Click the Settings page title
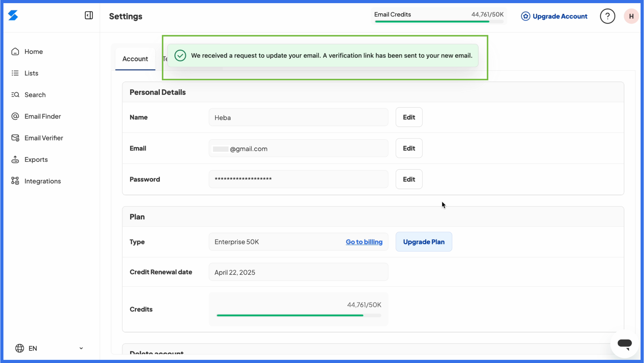The height and width of the screenshot is (363, 644). (125, 16)
